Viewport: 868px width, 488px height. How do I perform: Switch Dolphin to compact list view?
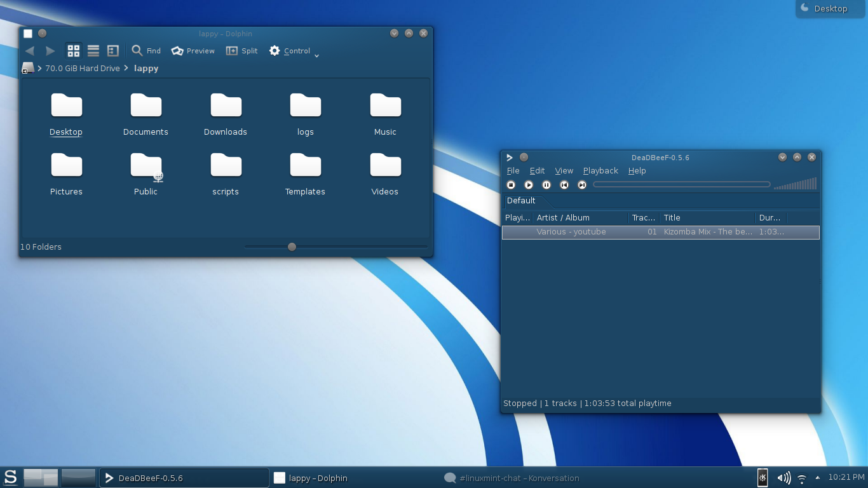(x=93, y=51)
